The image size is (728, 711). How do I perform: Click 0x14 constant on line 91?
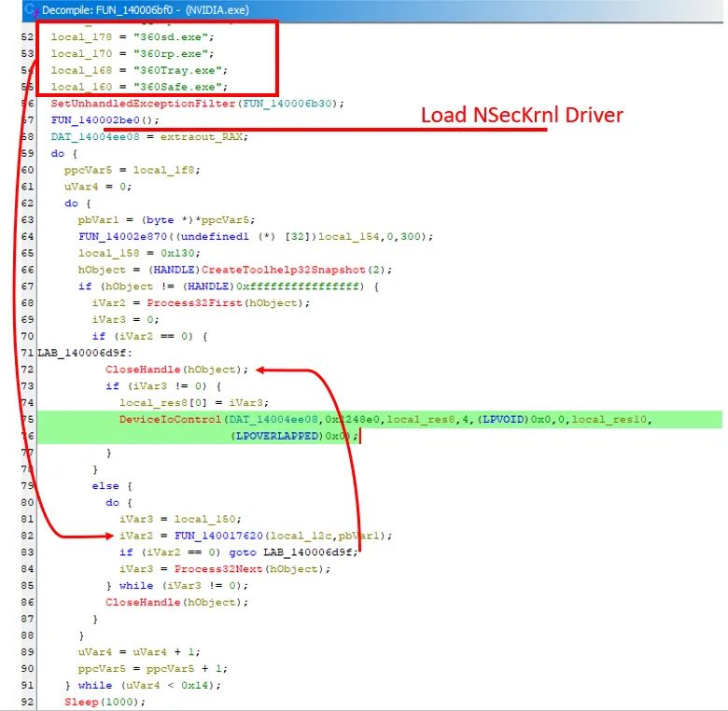(x=194, y=685)
